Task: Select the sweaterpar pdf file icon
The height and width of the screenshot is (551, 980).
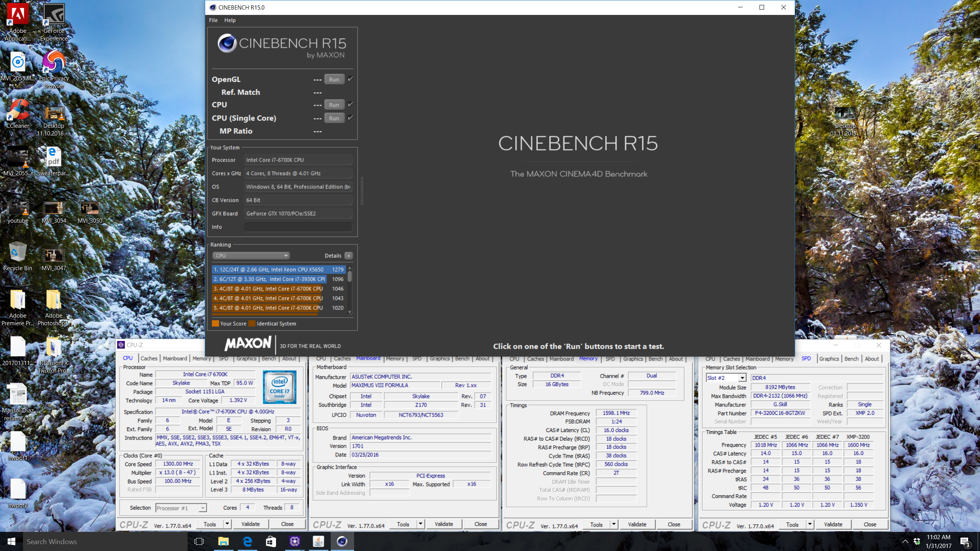Action: pos(54,161)
